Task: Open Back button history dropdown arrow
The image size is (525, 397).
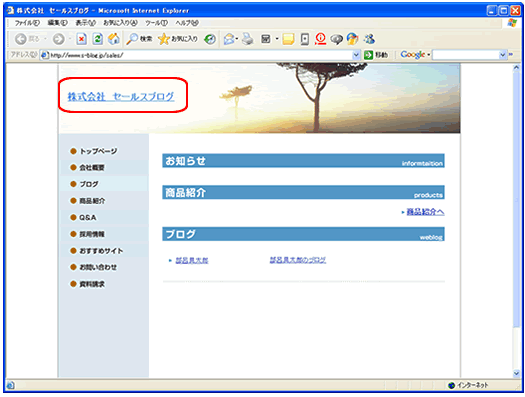Action: 45,39
